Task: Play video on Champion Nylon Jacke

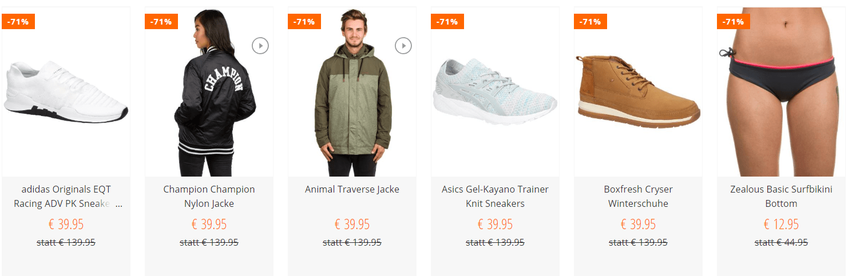Action: [260, 45]
